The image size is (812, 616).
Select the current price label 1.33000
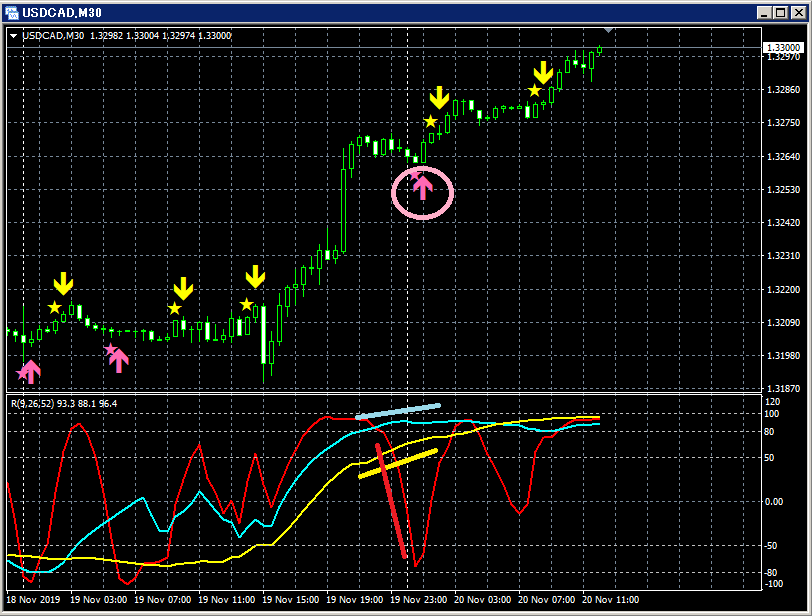783,48
